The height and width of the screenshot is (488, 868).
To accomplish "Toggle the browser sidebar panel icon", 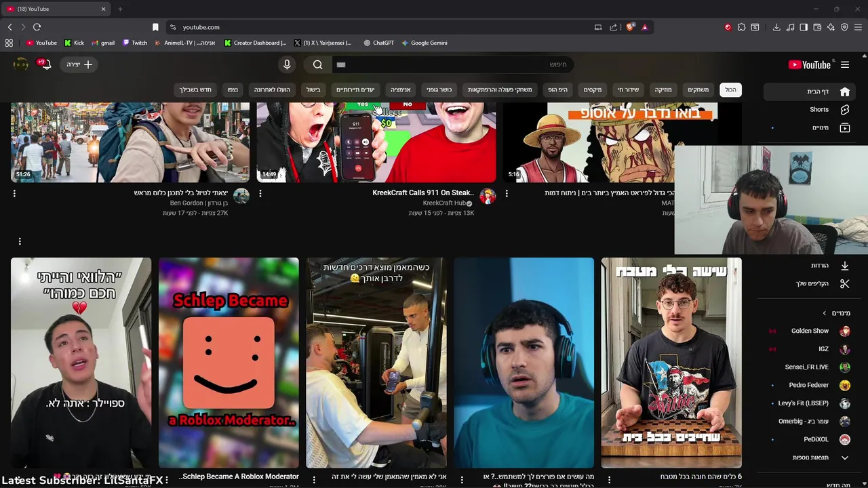I will tap(804, 27).
